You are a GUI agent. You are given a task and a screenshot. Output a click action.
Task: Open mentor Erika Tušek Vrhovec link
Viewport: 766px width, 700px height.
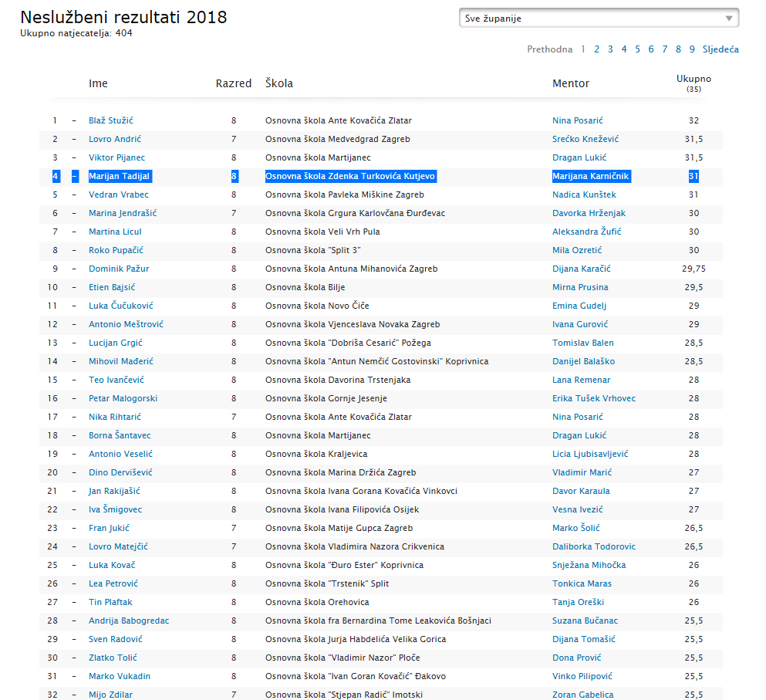(594, 398)
